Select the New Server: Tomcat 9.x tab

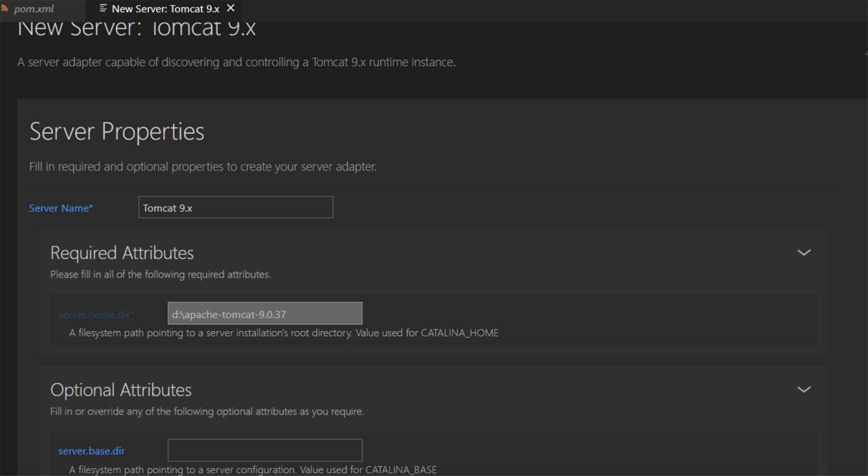[165, 8]
